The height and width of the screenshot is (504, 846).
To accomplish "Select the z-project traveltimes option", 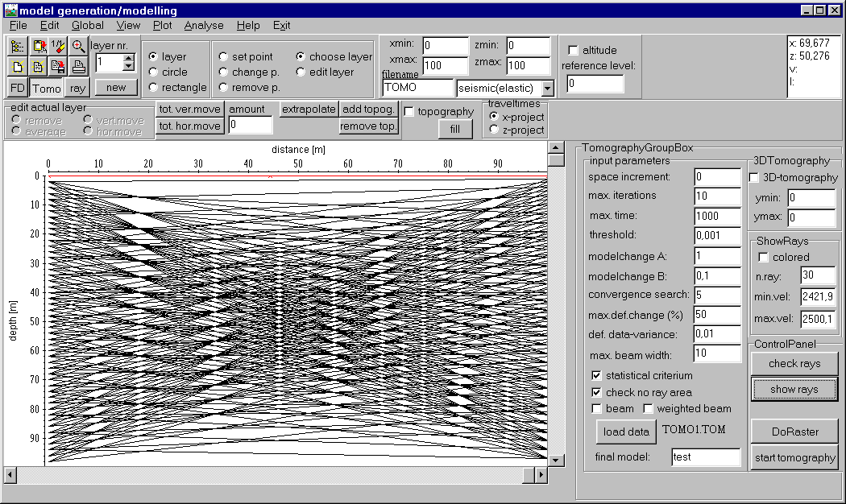I will [x=495, y=130].
